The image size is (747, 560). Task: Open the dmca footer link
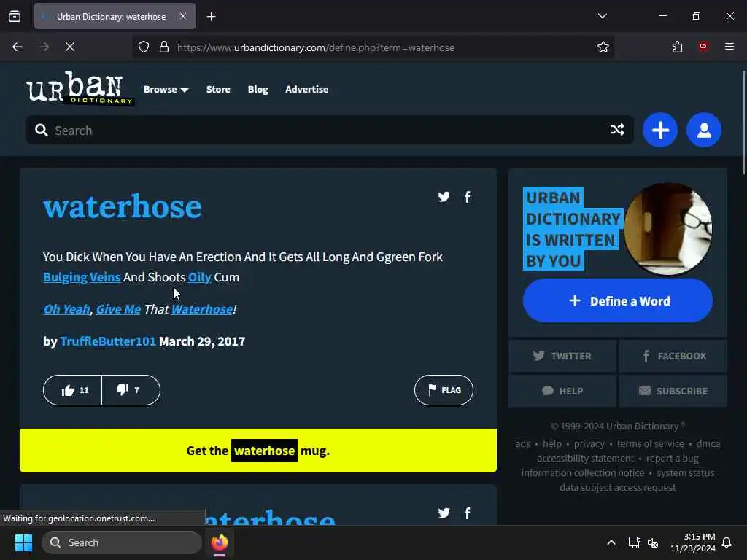click(x=708, y=444)
